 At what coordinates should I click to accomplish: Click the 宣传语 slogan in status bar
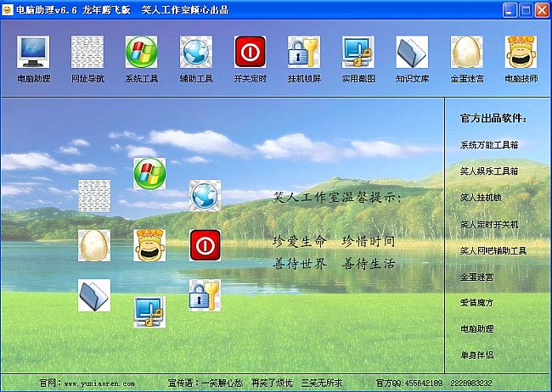255,383
